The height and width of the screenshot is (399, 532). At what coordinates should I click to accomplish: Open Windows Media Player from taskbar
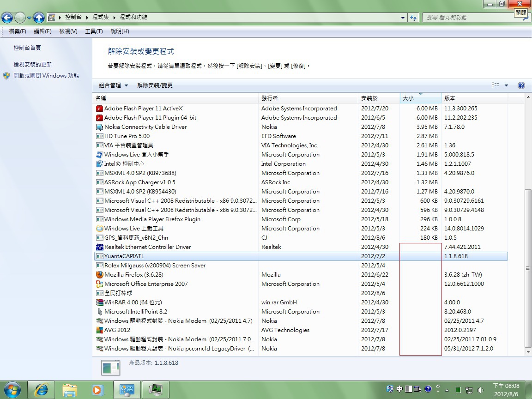pos(97,390)
